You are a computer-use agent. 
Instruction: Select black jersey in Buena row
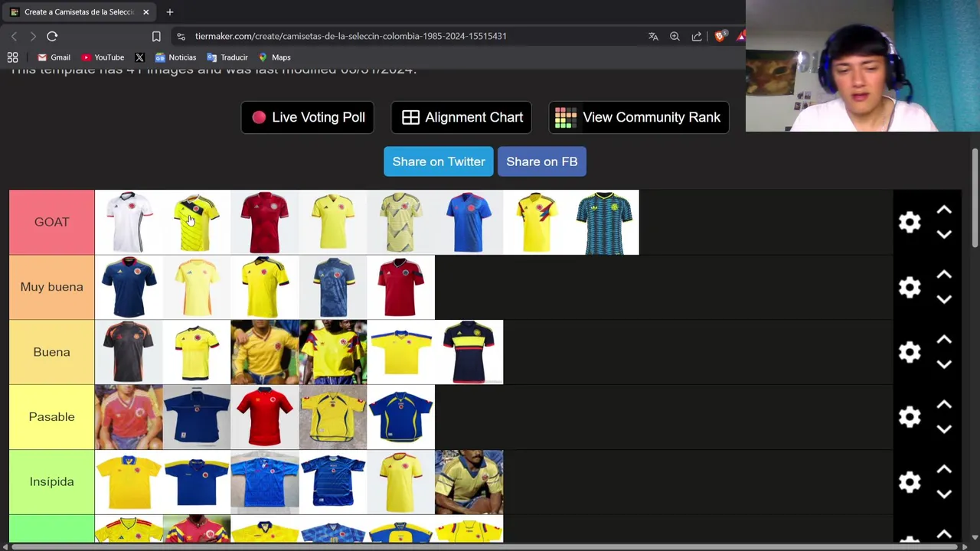(129, 352)
